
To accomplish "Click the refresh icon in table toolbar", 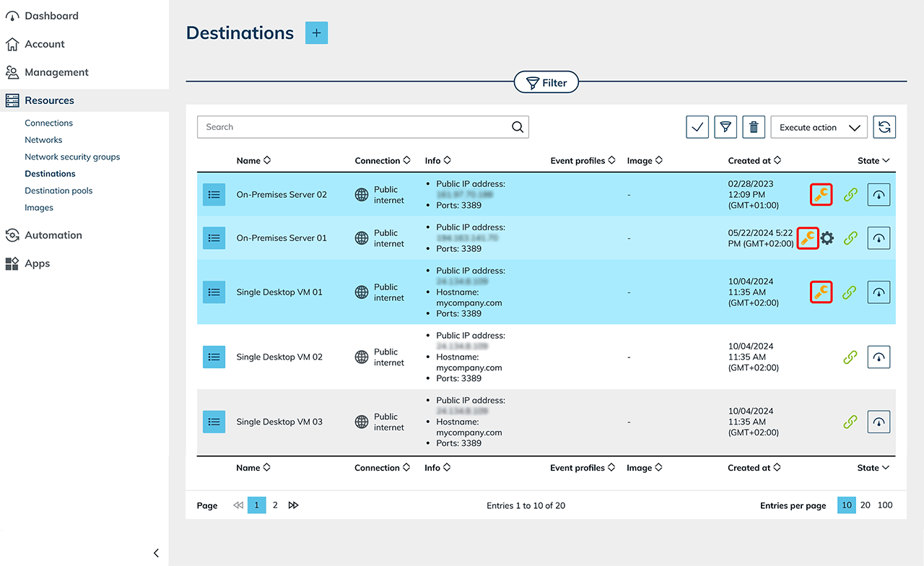I will tap(884, 127).
